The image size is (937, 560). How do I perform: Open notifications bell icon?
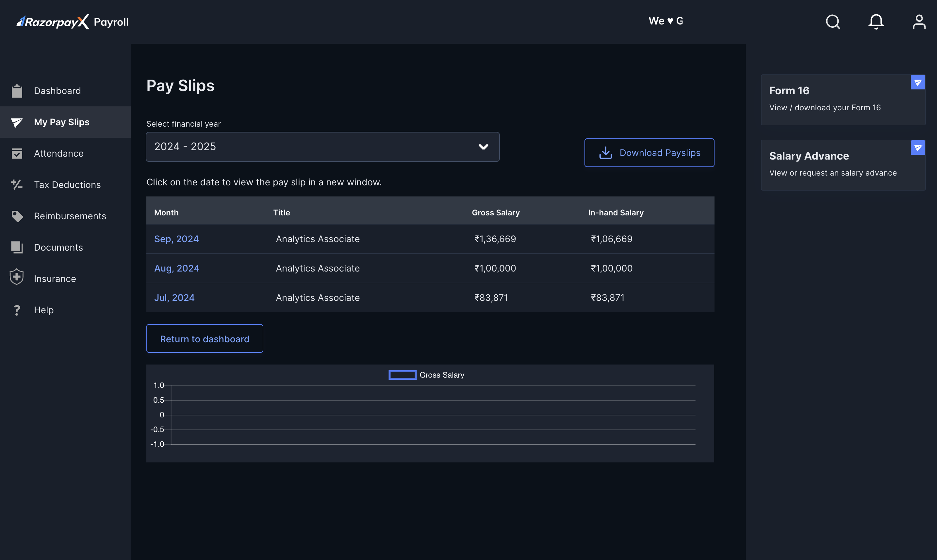876,22
